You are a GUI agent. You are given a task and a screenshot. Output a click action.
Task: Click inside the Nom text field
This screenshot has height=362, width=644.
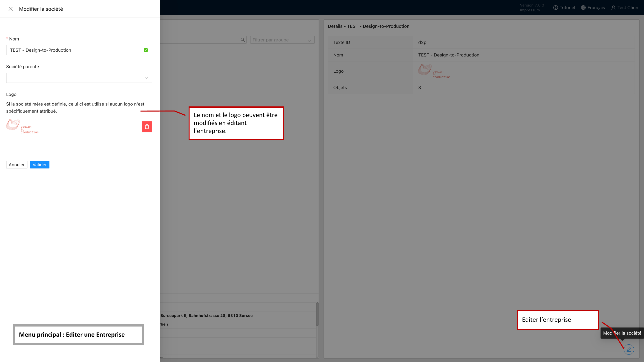click(75, 50)
